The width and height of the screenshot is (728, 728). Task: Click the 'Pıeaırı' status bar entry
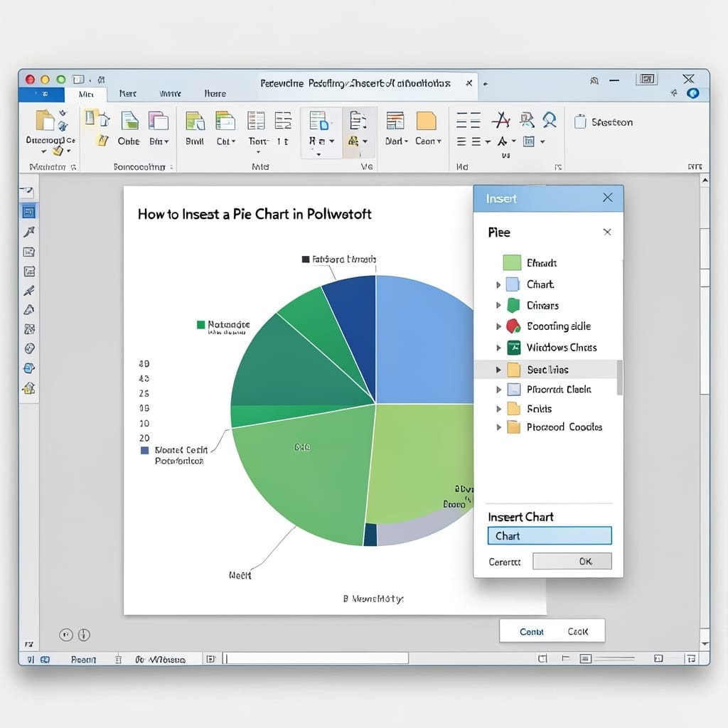click(84, 659)
